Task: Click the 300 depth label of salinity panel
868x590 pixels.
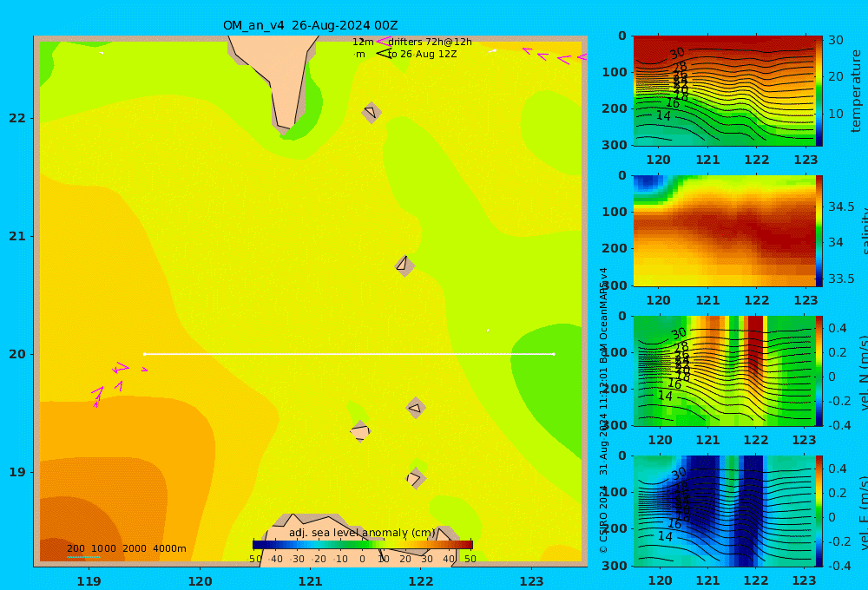Action: (615, 285)
